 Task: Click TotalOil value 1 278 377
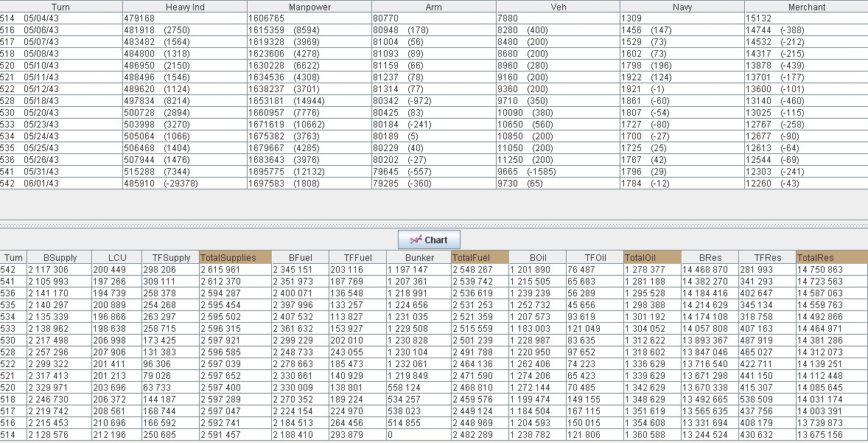click(x=652, y=270)
